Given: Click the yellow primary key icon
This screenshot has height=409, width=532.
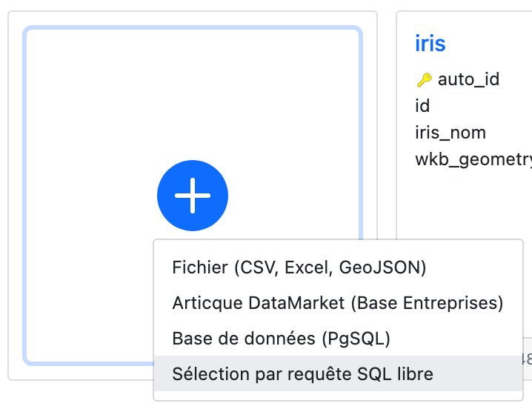Looking at the screenshot, I should (x=424, y=80).
